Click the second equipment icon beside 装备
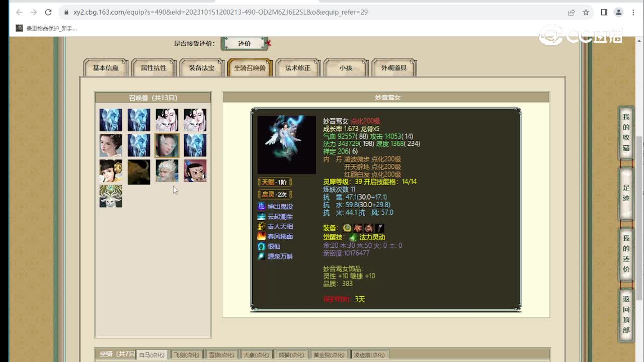This screenshot has width=644, height=362. (x=358, y=228)
